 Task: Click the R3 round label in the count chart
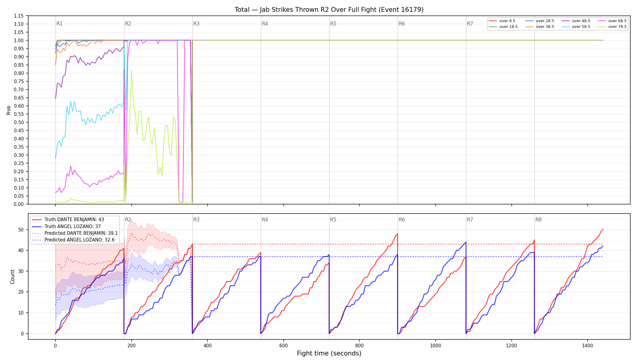click(x=196, y=220)
